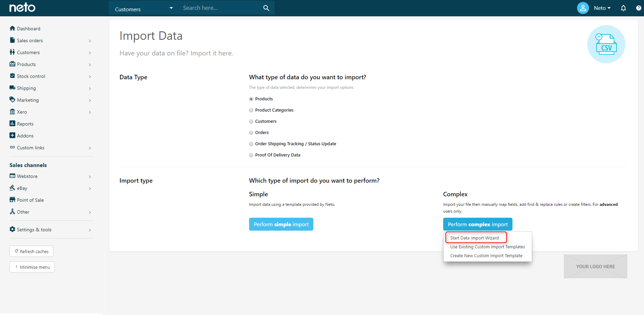Click the Other network icon

[x=13, y=212]
